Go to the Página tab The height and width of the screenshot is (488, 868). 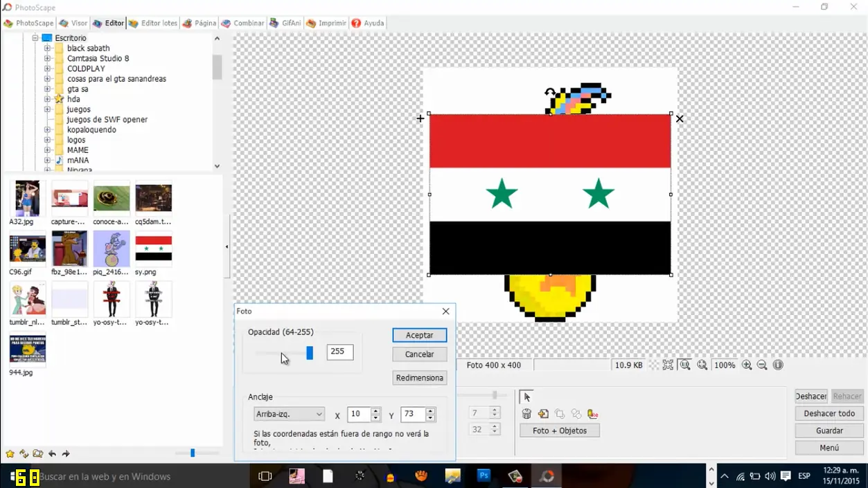200,23
